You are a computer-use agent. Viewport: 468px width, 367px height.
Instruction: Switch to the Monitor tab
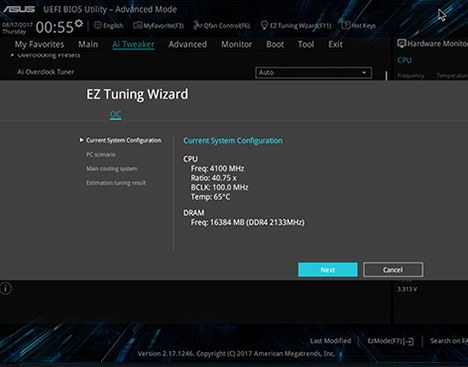[x=237, y=44]
